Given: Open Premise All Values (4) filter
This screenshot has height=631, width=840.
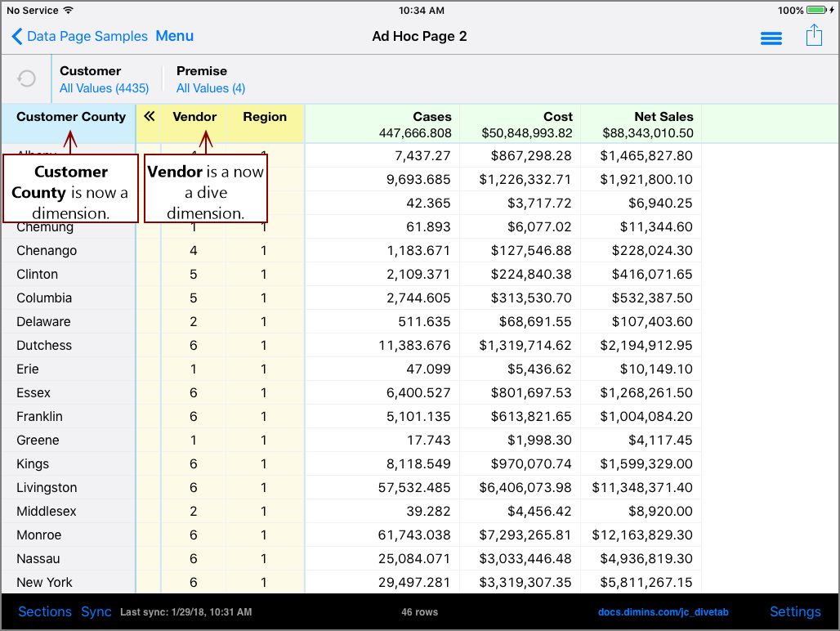Looking at the screenshot, I should 211,88.
